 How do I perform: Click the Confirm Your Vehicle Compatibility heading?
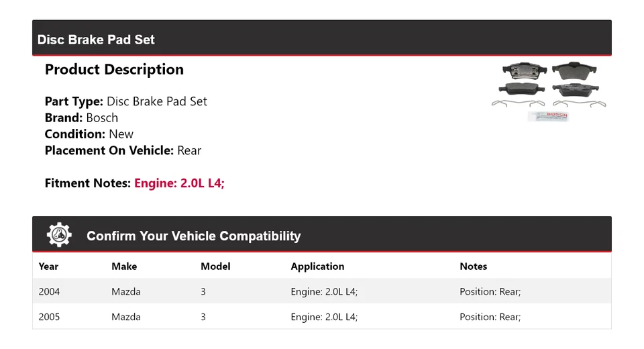pos(193,236)
